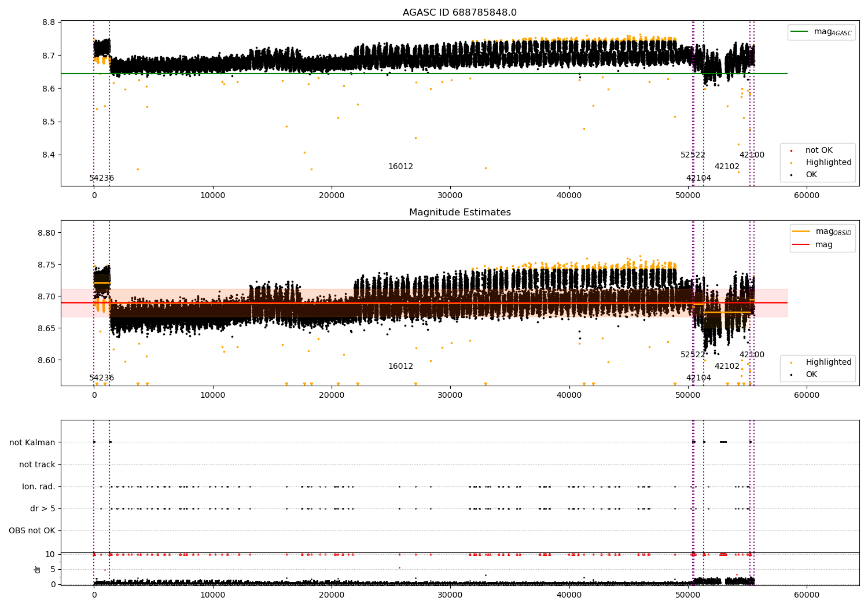Click the 'not Kalman' axis label
The height and width of the screenshot is (608, 868).
point(32,443)
